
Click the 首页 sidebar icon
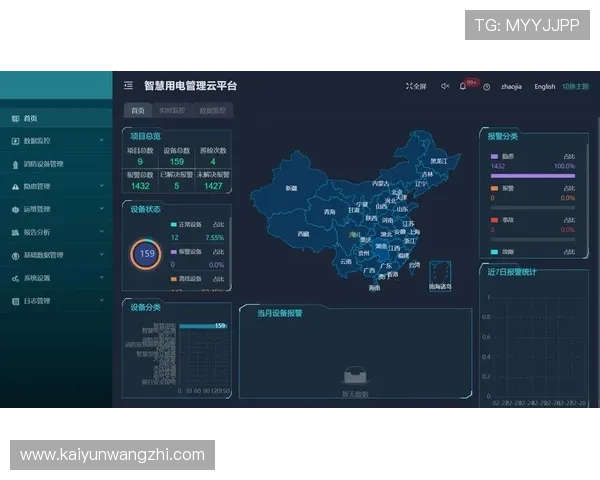click(15, 119)
